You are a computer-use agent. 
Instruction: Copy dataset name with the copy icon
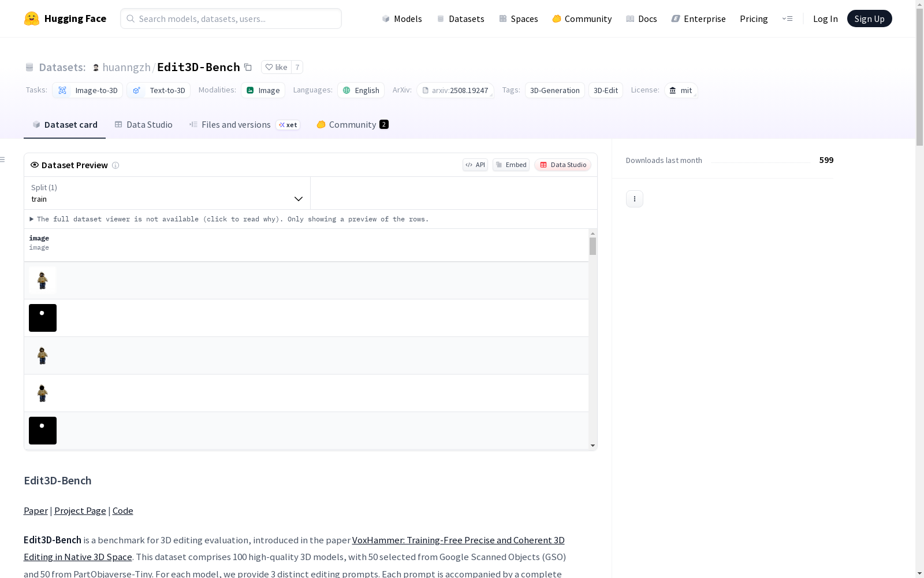(248, 67)
